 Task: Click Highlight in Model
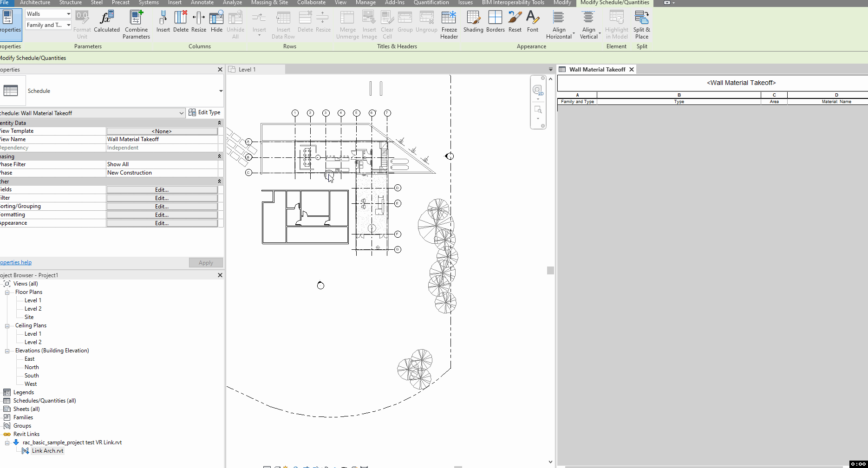(x=616, y=21)
